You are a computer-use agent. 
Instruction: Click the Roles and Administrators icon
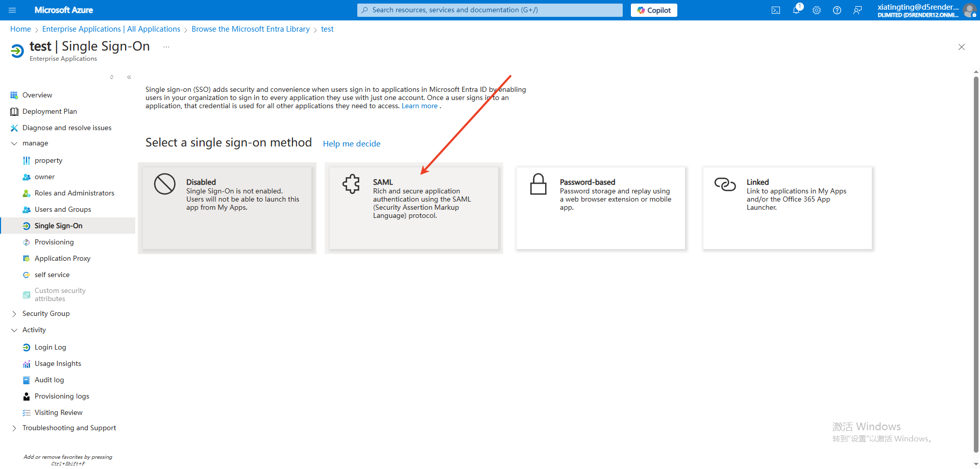tap(27, 193)
